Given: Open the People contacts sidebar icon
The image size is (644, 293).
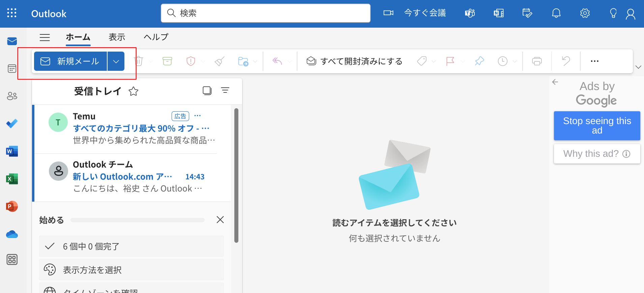Looking at the screenshot, I should 12,96.
